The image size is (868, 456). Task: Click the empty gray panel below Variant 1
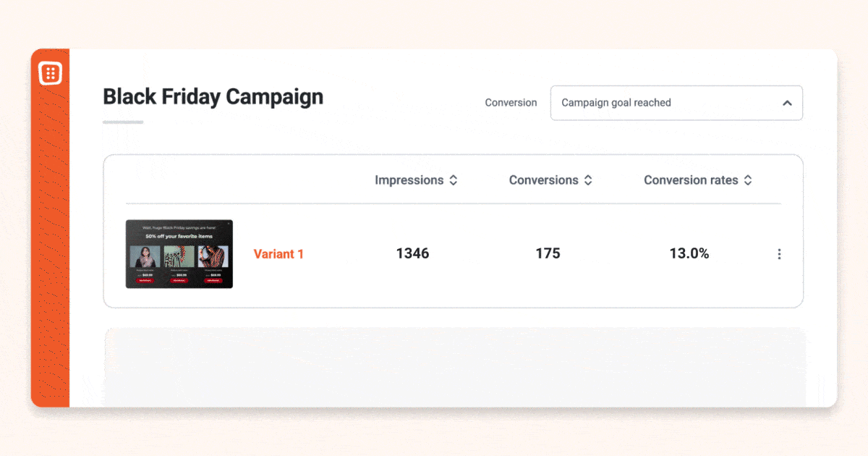tap(455, 366)
